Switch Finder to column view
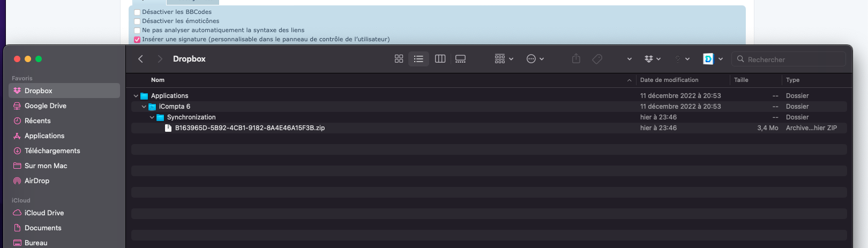Viewport: 868px width, 248px height. [440, 59]
